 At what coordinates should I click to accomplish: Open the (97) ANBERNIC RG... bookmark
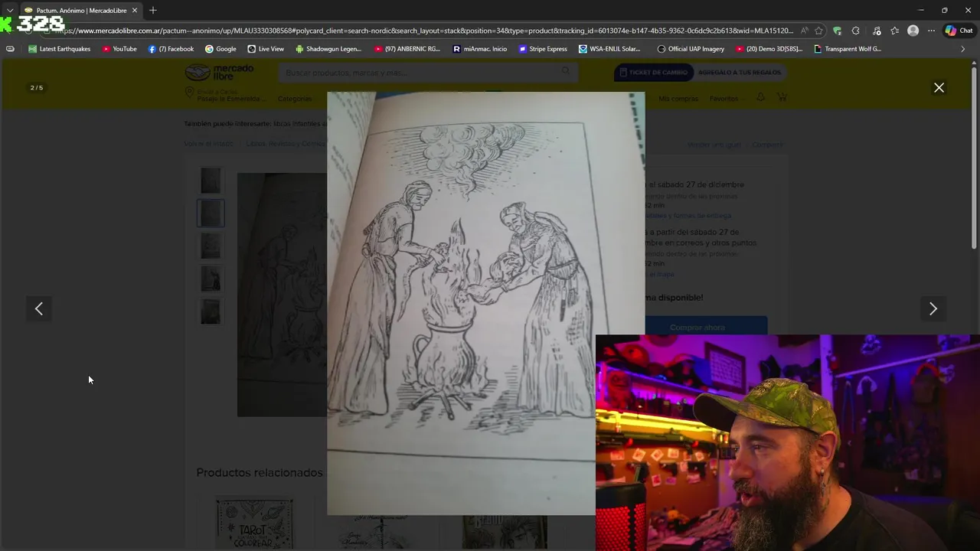(x=407, y=49)
